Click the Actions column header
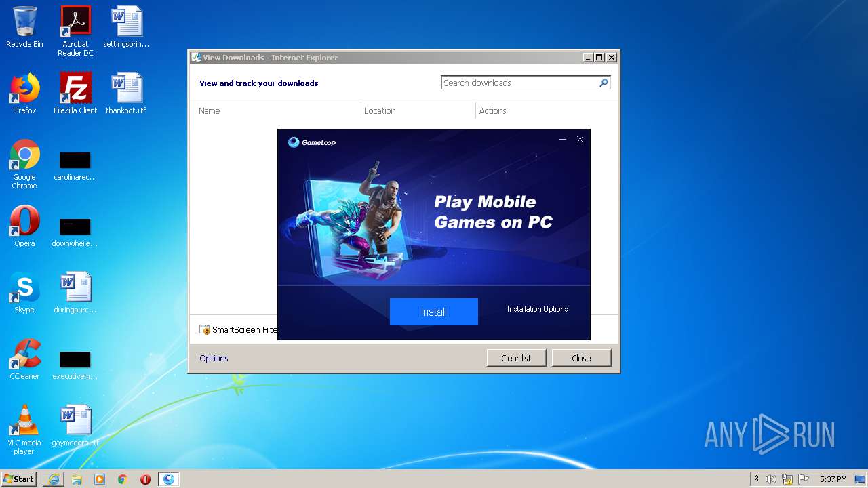The width and height of the screenshot is (868, 488). 493,111
